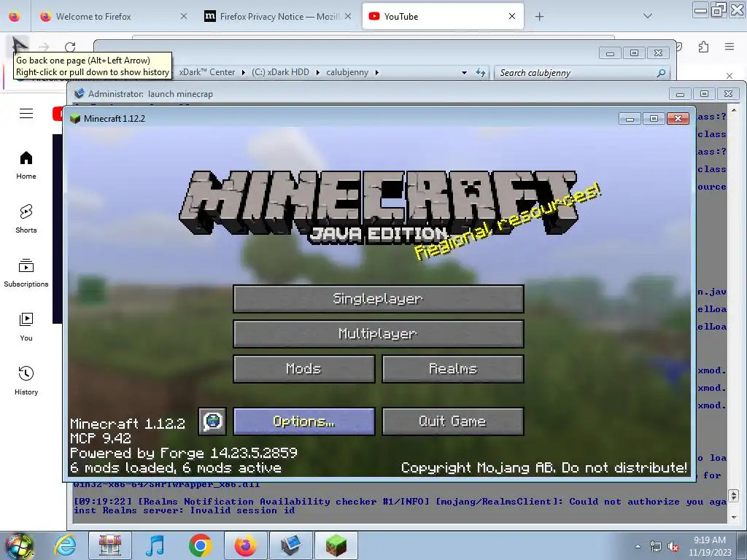Image resolution: width=747 pixels, height=560 pixels.
Task: Expand the Firefox list all tabs dropdown
Action: coord(648,16)
